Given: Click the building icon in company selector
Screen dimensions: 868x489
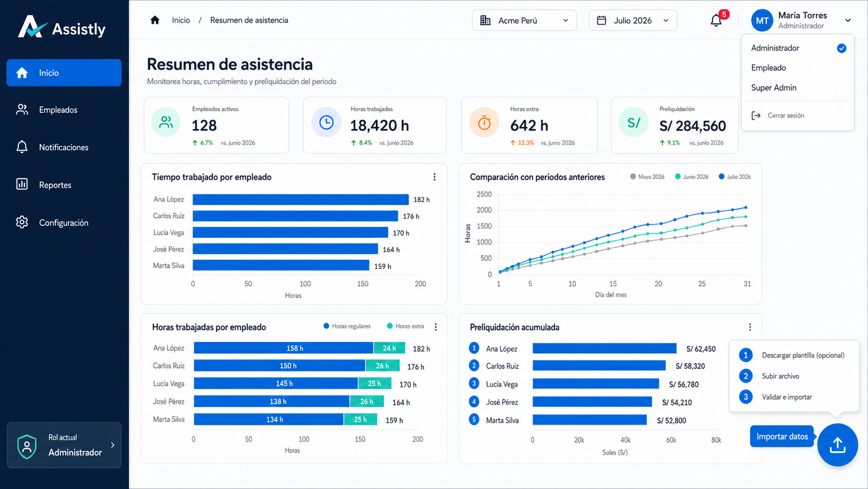Looking at the screenshot, I should tap(485, 20).
